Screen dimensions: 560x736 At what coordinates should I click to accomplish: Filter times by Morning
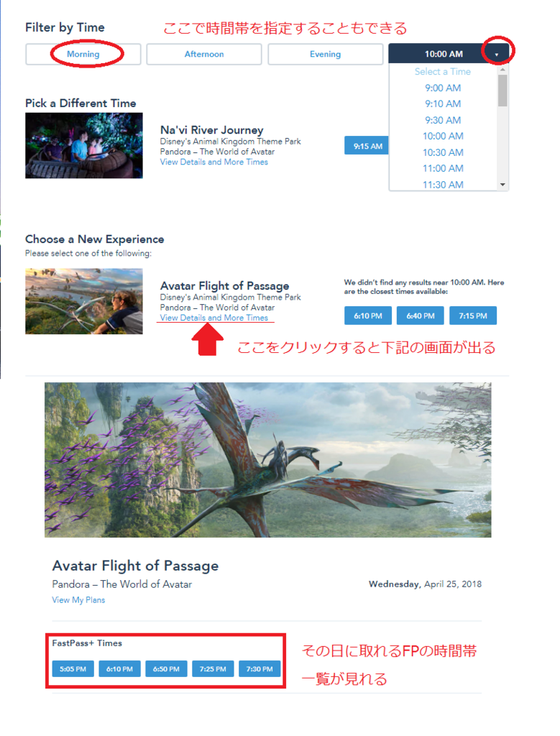[83, 54]
